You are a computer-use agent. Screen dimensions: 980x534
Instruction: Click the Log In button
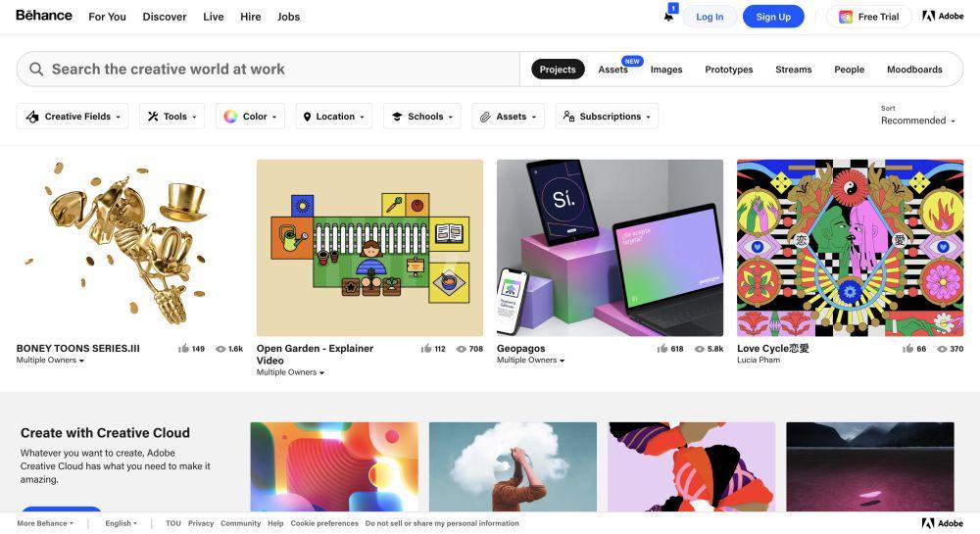pos(710,17)
